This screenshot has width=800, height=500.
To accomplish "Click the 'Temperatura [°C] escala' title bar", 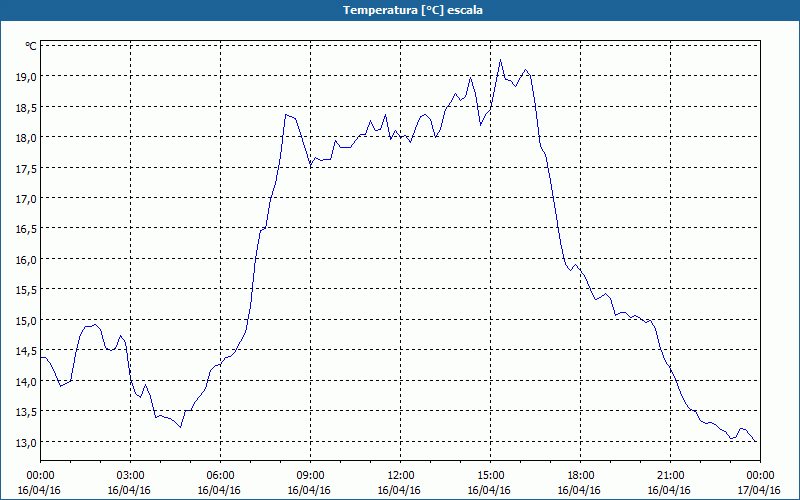I will click(400, 10).
